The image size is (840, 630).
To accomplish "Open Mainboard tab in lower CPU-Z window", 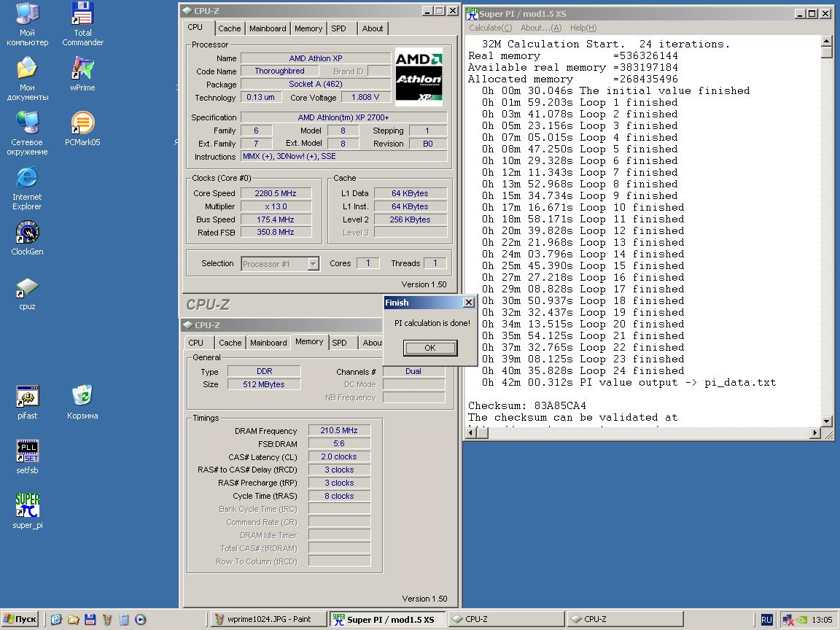I will (268, 343).
